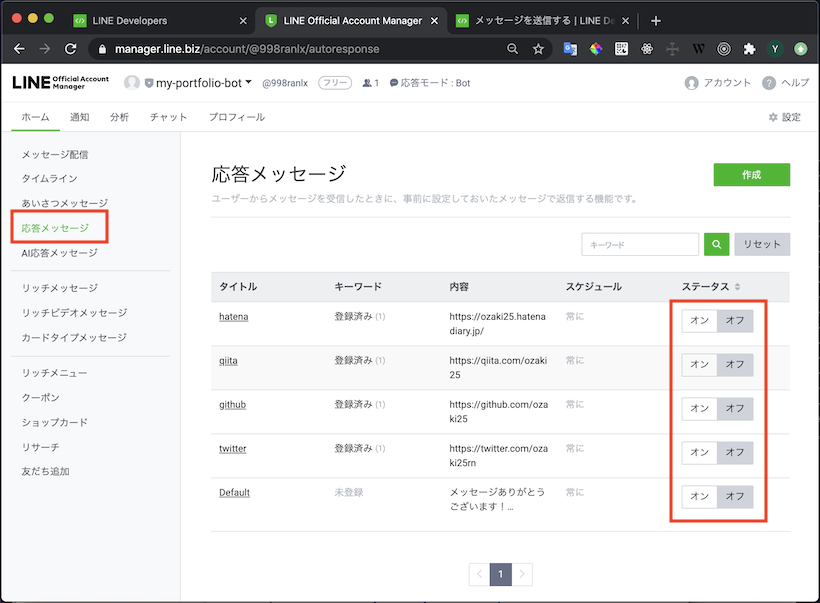Viewport: 820px width, 603px height.
Task: Turn twitter response オフ
Action: (x=735, y=452)
